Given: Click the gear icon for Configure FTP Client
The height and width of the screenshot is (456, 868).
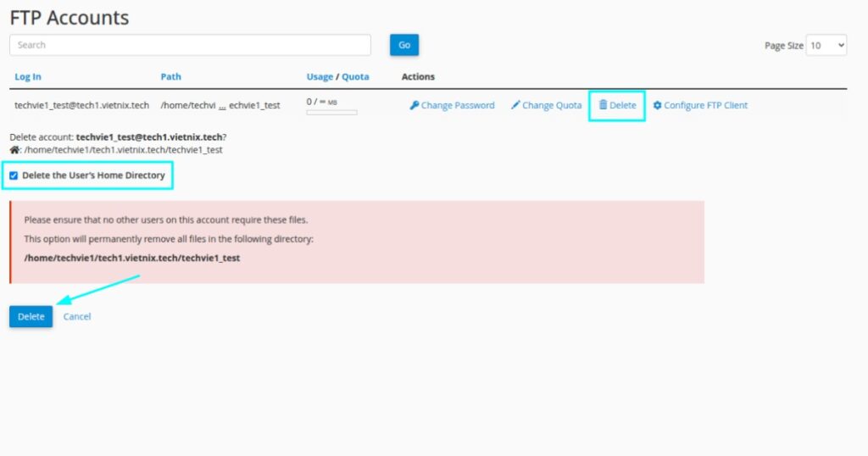Looking at the screenshot, I should (x=657, y=106).
